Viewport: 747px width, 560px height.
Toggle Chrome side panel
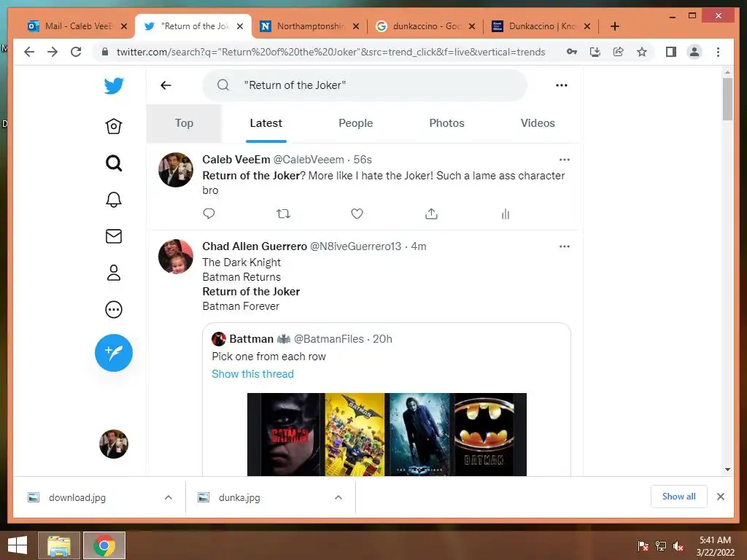[671, 52]
